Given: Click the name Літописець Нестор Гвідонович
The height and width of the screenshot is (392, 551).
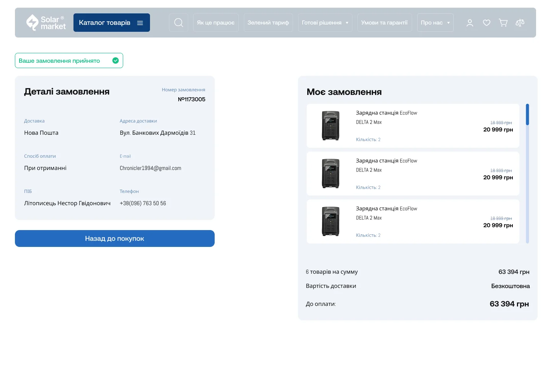Looking at the screenshot, I should click(x=67, y=203).
